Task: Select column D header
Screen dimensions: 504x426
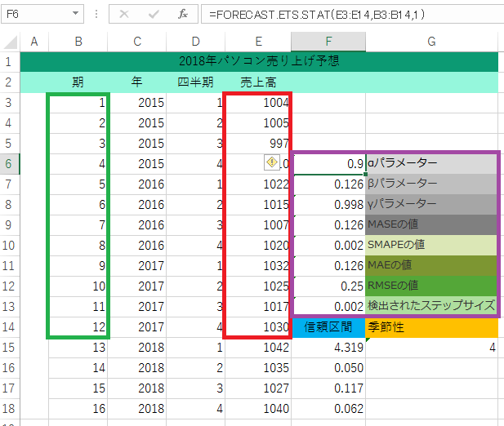Action: click(x=195, y=42)
